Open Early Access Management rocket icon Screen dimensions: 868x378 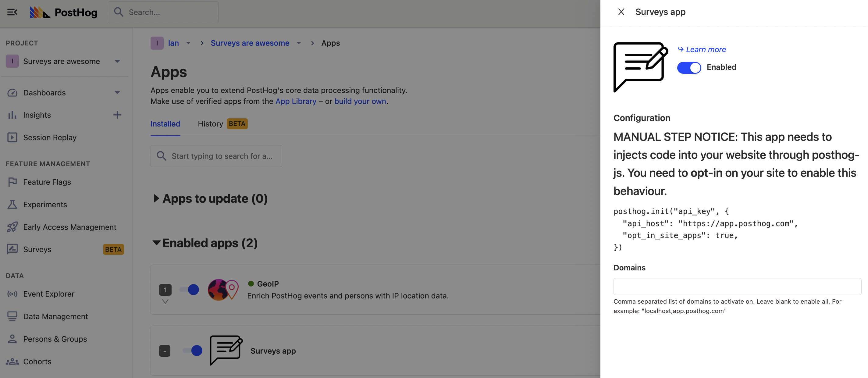click(x=12, y=227)
